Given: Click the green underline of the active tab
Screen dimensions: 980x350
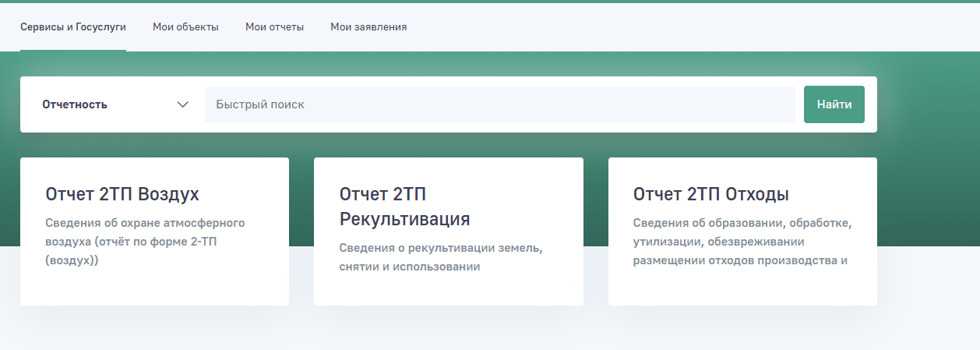Looking at the screenshot, I should click(x=73, y=51).
